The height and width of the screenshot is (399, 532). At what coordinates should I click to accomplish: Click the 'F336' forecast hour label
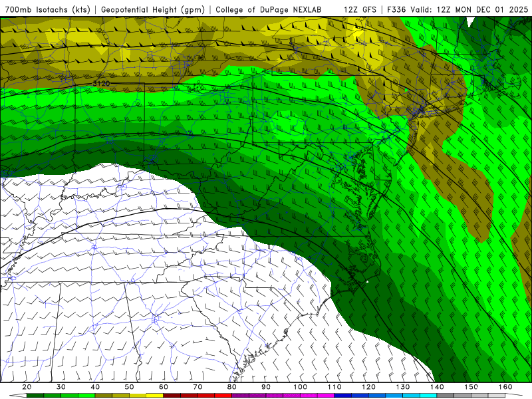tap(396, 9)
